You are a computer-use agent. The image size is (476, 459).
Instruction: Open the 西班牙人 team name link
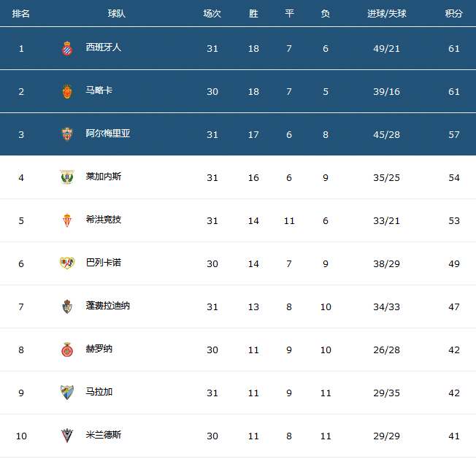click(104, 47)
